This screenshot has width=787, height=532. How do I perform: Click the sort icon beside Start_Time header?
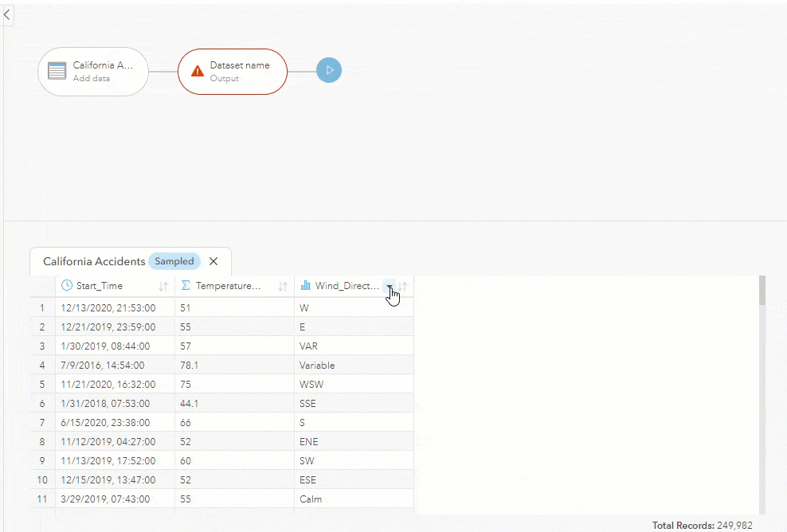tap(162, 285)
